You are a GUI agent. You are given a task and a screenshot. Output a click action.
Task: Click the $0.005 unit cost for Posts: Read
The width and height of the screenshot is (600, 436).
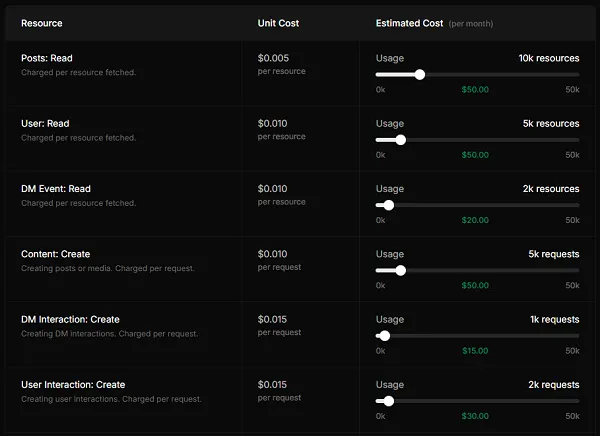tap(272, 58)
